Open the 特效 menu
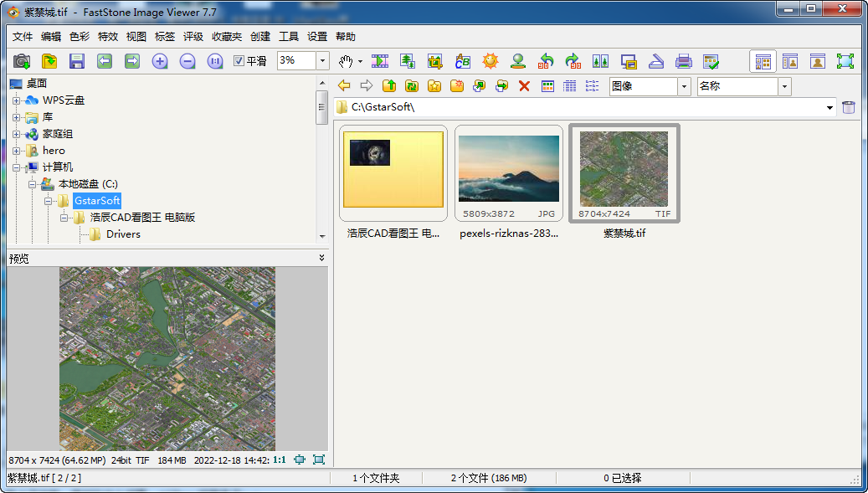 coord(108,37)
